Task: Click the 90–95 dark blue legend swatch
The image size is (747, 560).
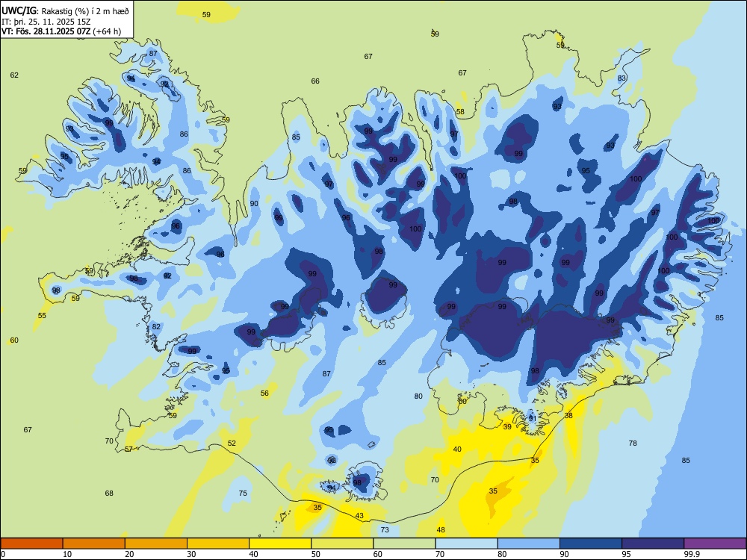Action: (x=591, y=544)
